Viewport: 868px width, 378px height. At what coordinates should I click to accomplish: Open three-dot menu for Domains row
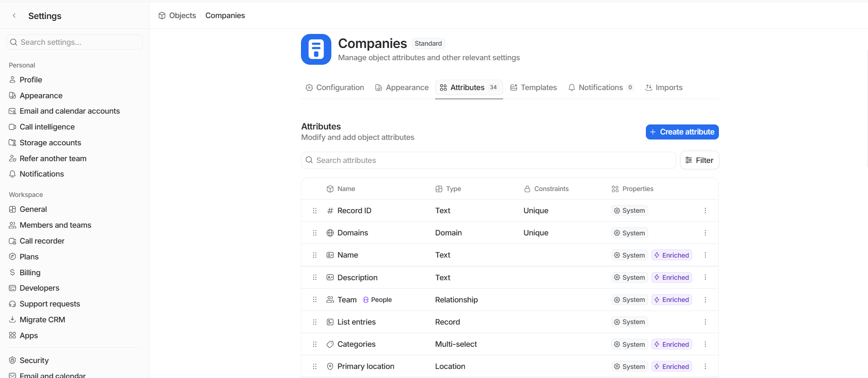point(705,233)
